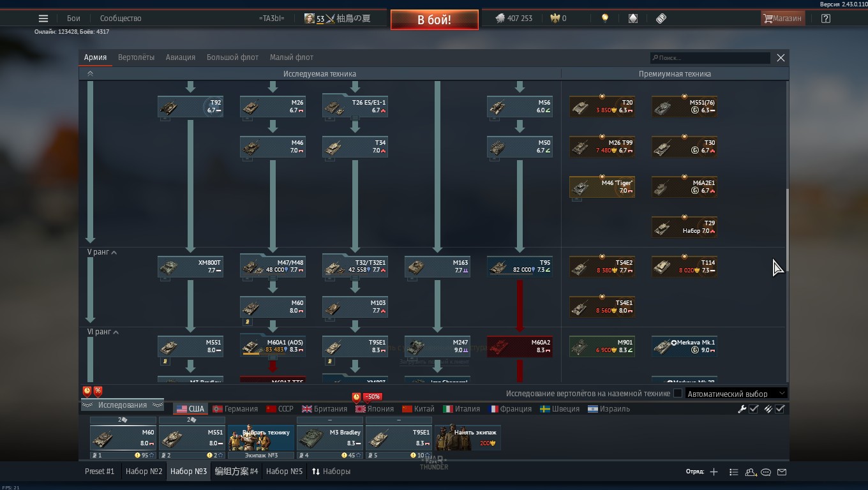The width and height of the screenshot is (868, 490).
Task: Click the research tree vertical scrollbar
Action: (787, 230)
